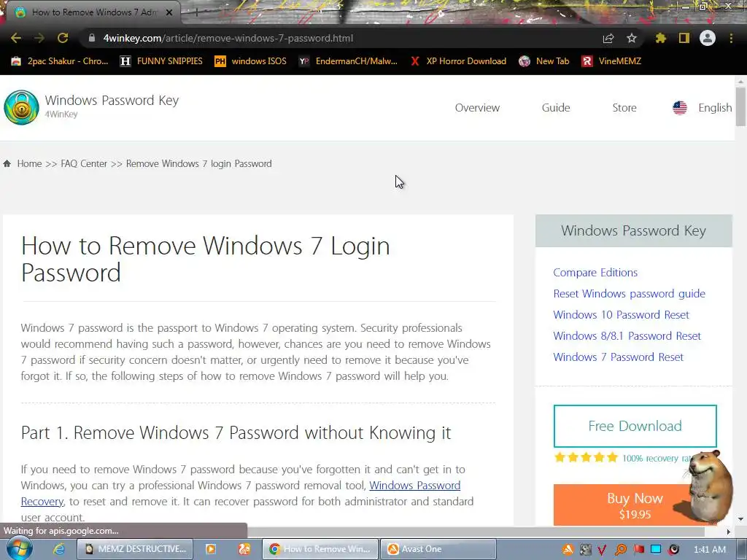747x560 pixels.
Task: Open the Store nav item
Action: coord(624,108)
